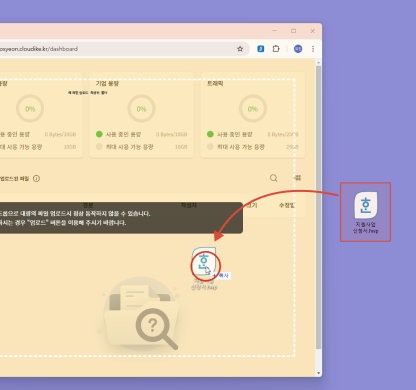Click the 기업 용량 card title
Screen dimensions: 416x390
(107, 83)
